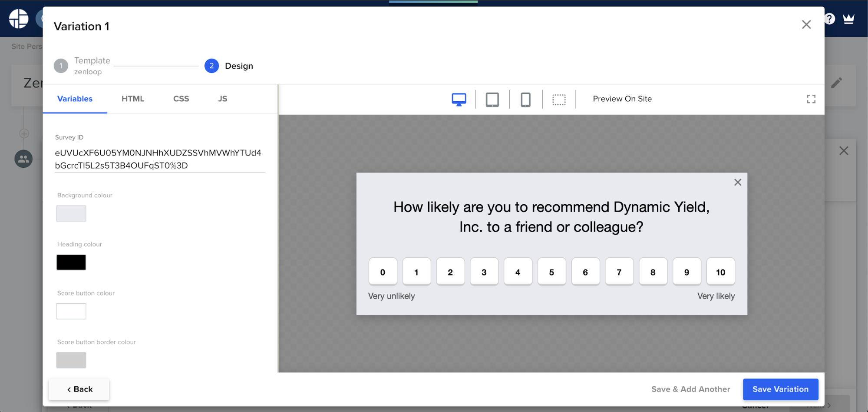868x412 pixels.
Task: Open the Background colour swatch
Action: (x=71, y=213)
